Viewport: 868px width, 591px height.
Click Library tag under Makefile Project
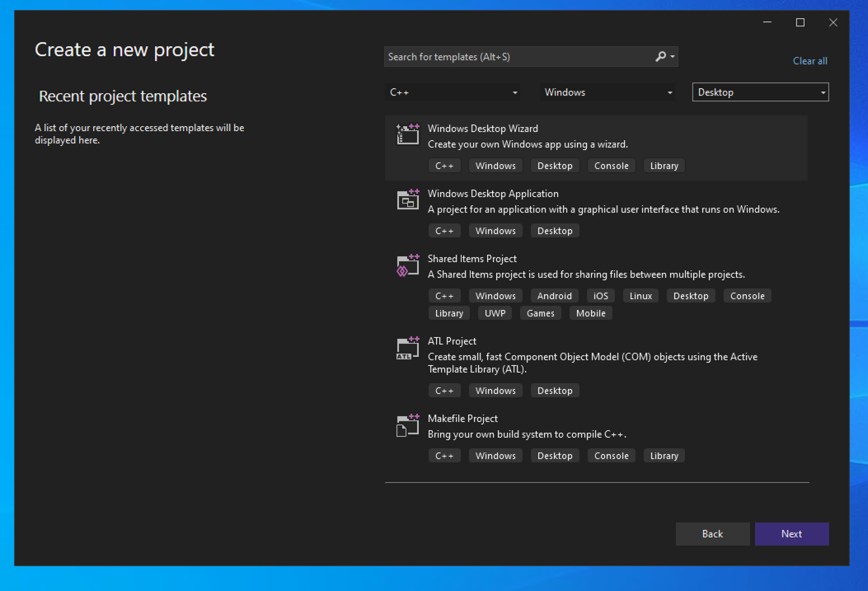coord(664,456)
